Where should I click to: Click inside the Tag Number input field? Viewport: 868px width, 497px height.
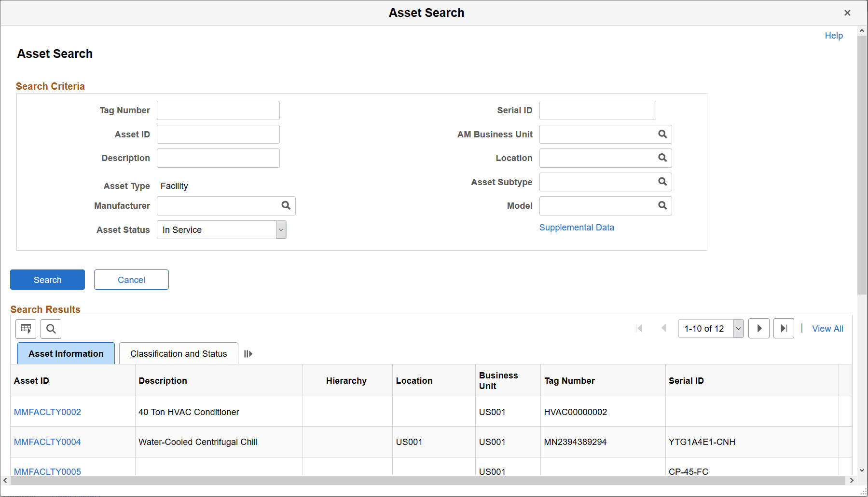point(218,110)
